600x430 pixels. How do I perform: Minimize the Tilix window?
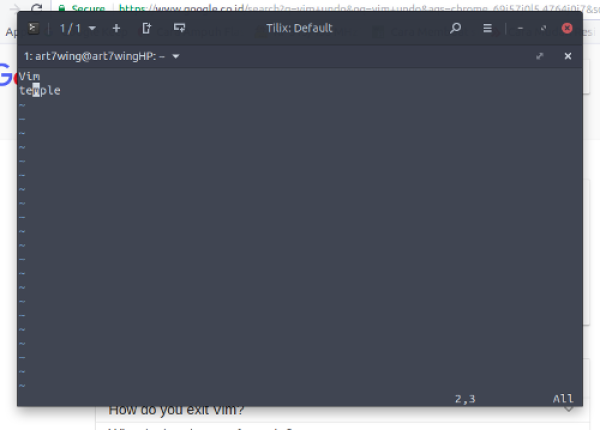point(521,28)
